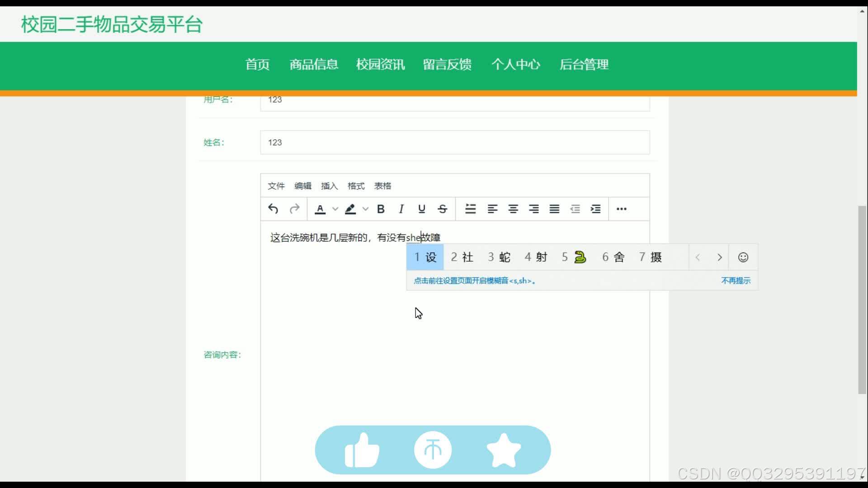The image size is (868, 488).
Task: Open the 表格 editor menu
Action: [x=383, y=186]
